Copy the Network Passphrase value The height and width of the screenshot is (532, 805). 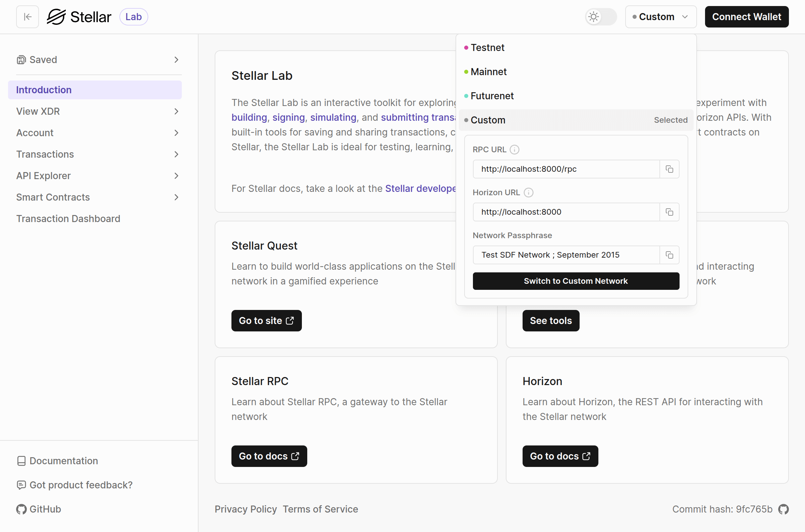(x=669, y=255)
